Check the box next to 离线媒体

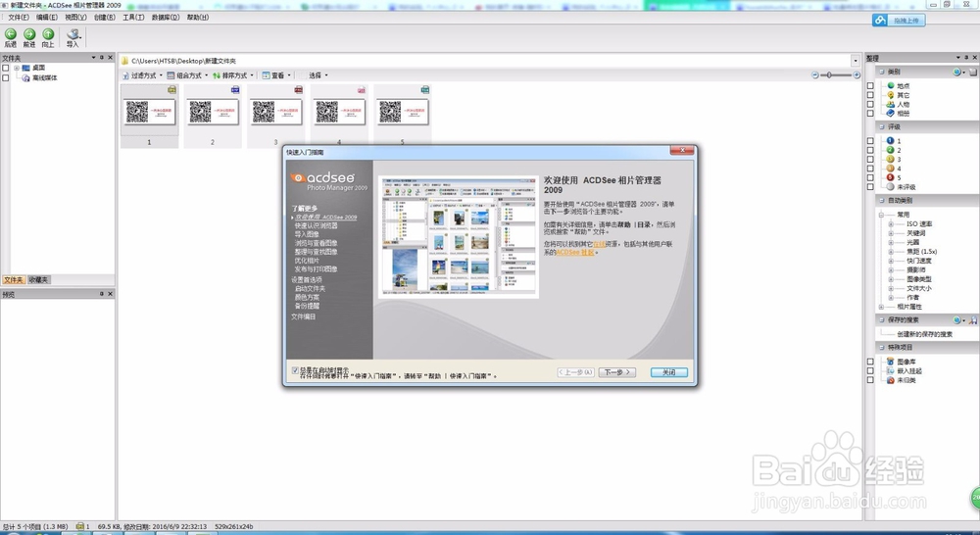(6, 78)
